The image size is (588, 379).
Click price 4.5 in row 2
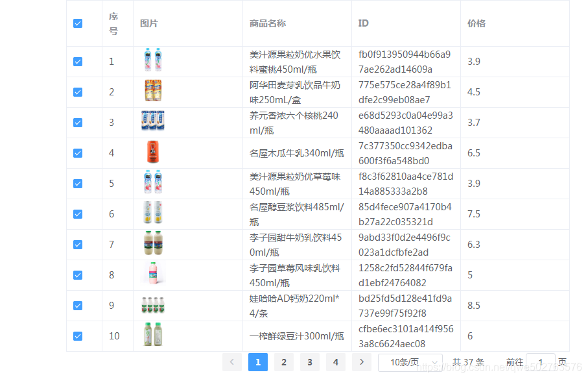point(474,92)
